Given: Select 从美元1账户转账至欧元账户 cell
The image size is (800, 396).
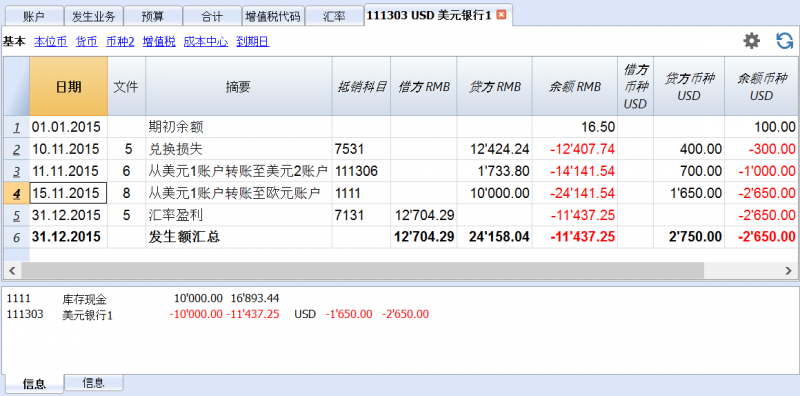Looking at the screenshot, I should [x=239, y=193].
